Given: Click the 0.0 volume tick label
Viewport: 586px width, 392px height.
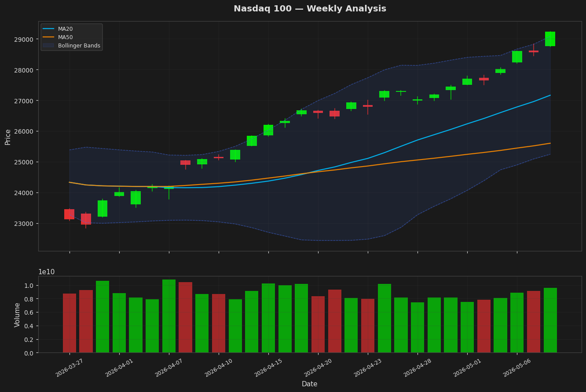Looking at the screenshot, I should coord(29,353).
